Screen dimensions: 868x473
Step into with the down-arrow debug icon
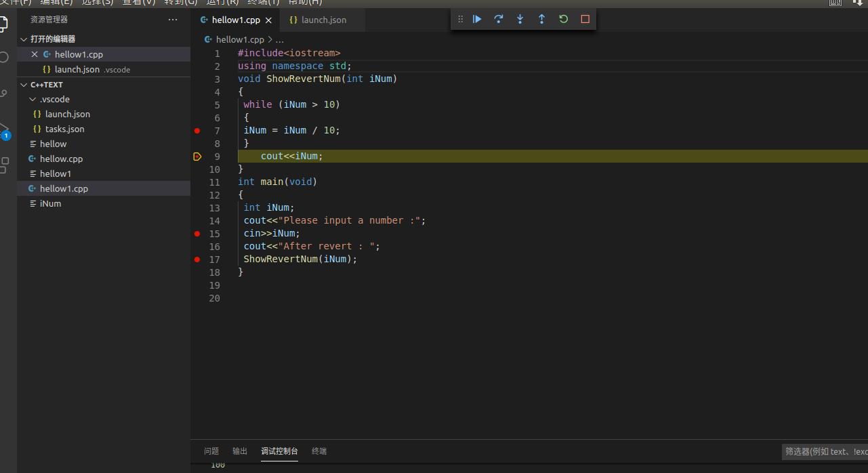pyautogui.click(x=520, y=19)
